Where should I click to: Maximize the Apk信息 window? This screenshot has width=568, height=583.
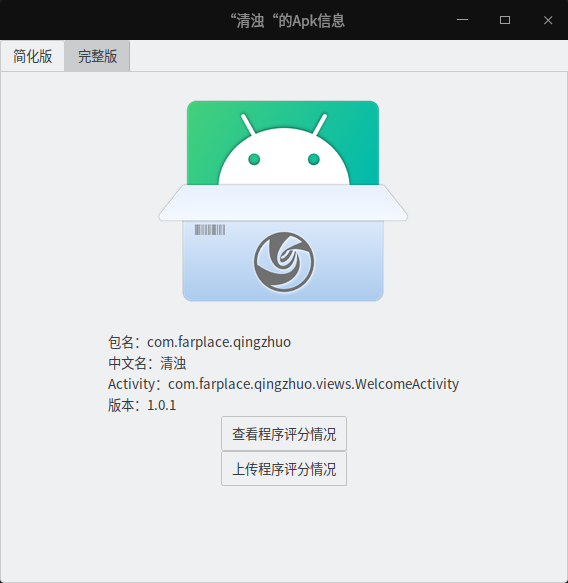[504, 20]
